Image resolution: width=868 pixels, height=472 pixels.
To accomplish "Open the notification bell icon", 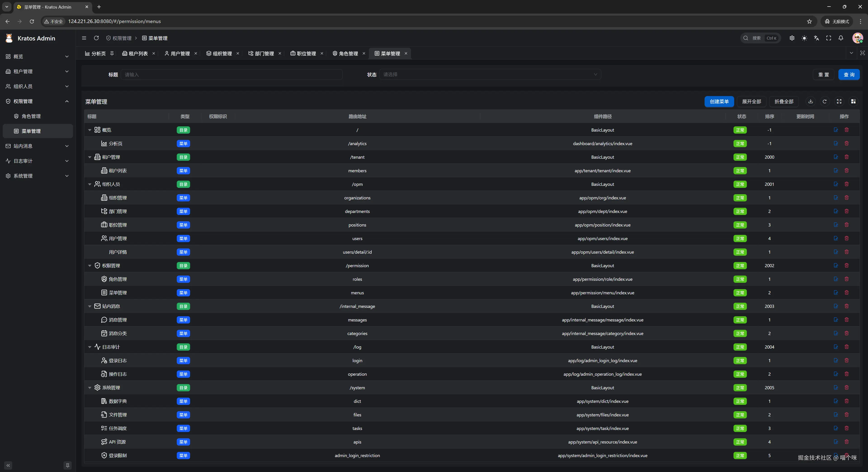I will (x=841, y=38).
